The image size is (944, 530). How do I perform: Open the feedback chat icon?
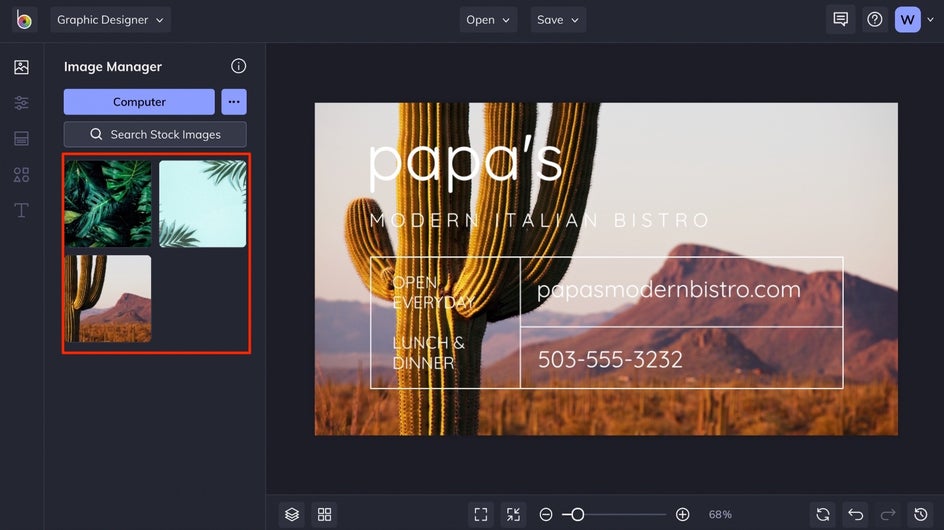point(840,19)
